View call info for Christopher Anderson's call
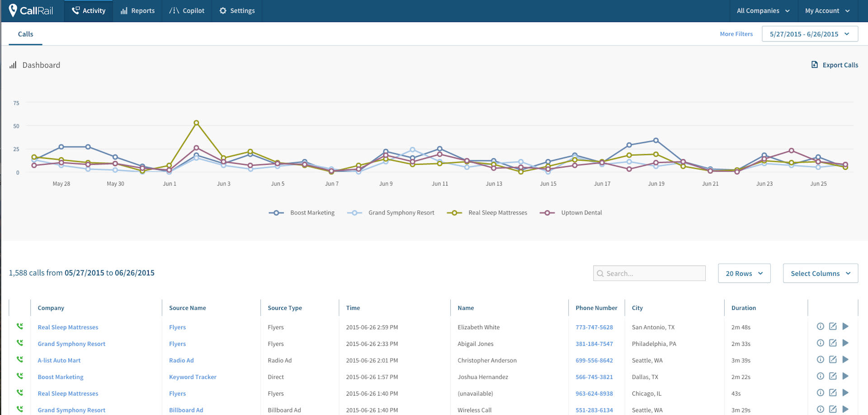The height and width of the screenshot is (415, 868). 820,359
